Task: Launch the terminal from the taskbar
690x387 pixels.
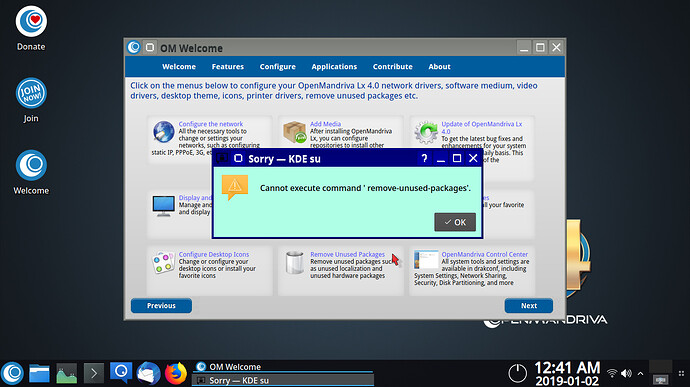Action: tap(94, 373)
